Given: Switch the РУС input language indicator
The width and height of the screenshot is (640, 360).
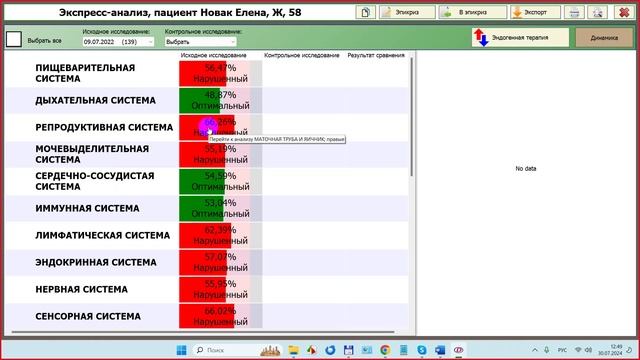Looking at the screenshot, I should pos(562,350).
